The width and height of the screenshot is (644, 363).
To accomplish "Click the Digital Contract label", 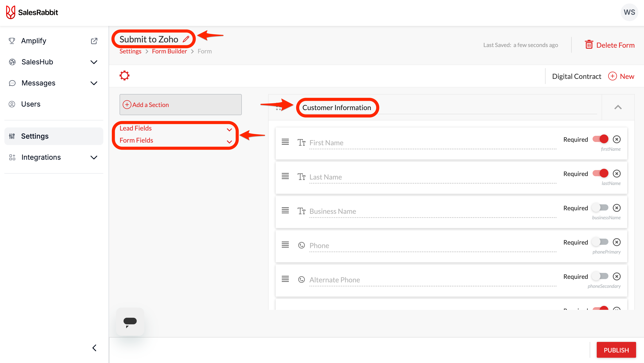I will click(577, 76).
